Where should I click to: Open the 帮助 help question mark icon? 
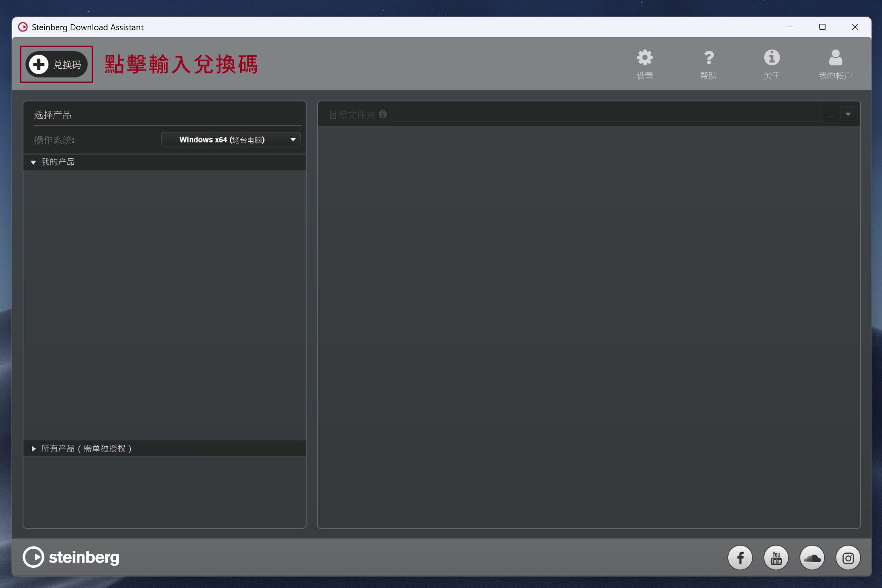708,64
